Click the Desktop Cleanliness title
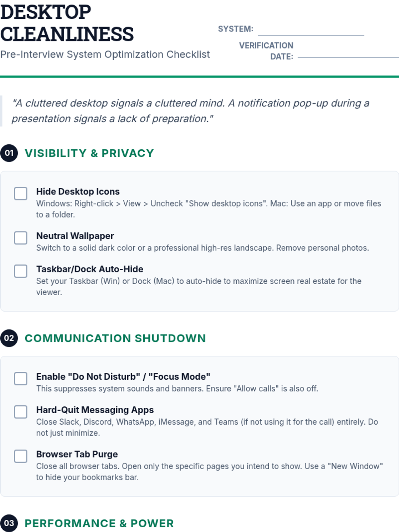 66,23
